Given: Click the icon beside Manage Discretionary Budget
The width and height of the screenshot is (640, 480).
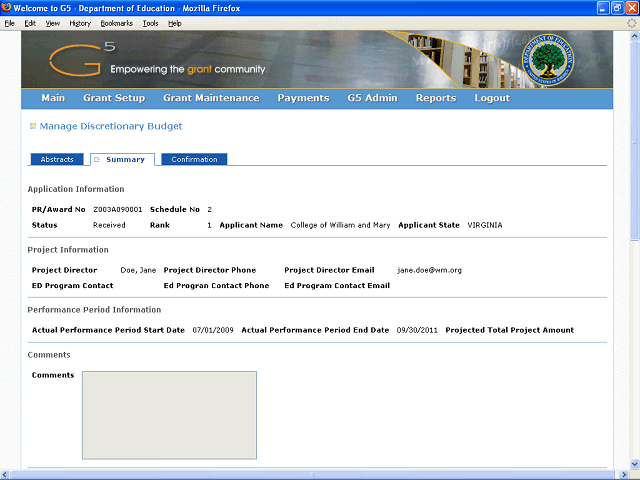Looking at the screenshot, I should [x=33, y=126].
